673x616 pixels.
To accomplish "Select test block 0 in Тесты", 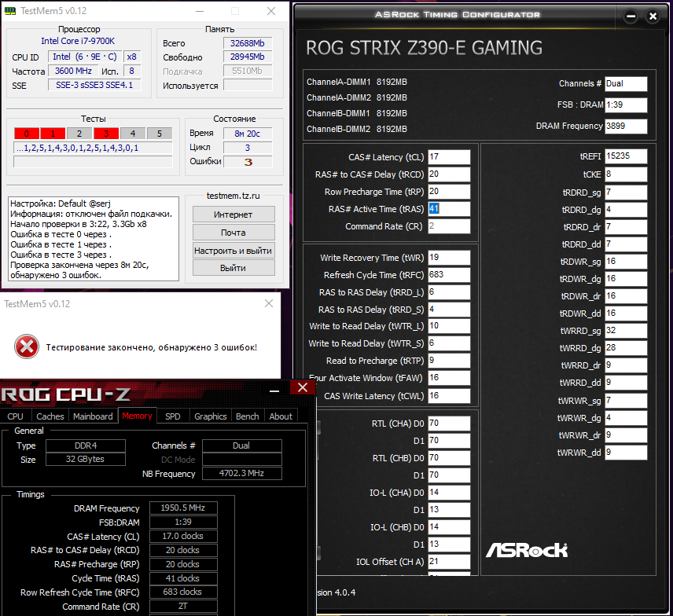I will pyautogui.click(x=27, y=134).
